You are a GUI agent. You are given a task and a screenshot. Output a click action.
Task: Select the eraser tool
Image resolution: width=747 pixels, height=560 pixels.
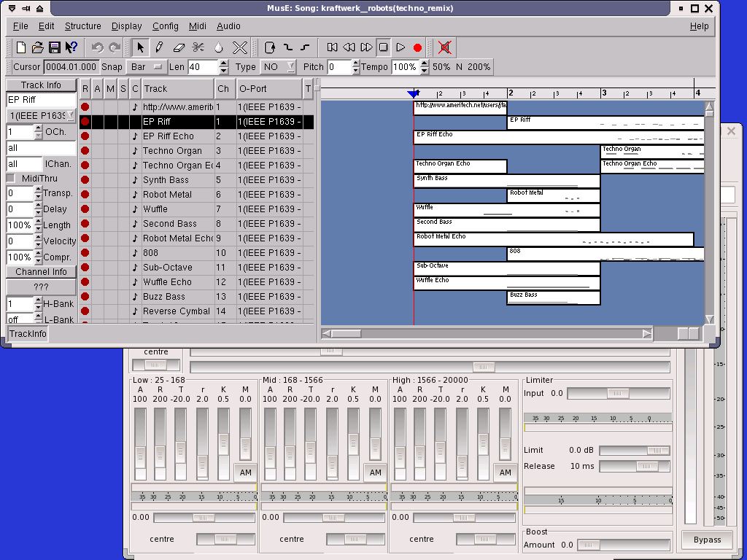point(179,47)
